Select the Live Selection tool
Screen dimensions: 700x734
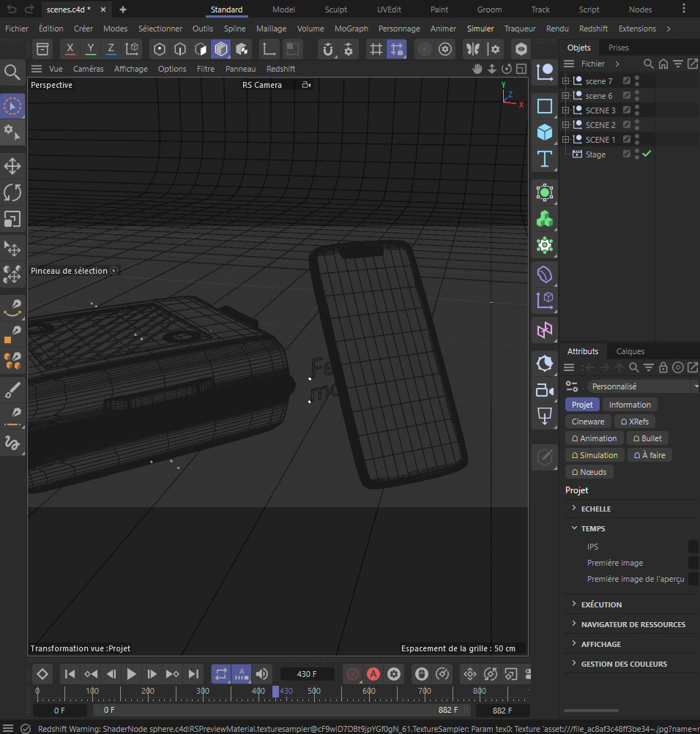coord(12,105)
